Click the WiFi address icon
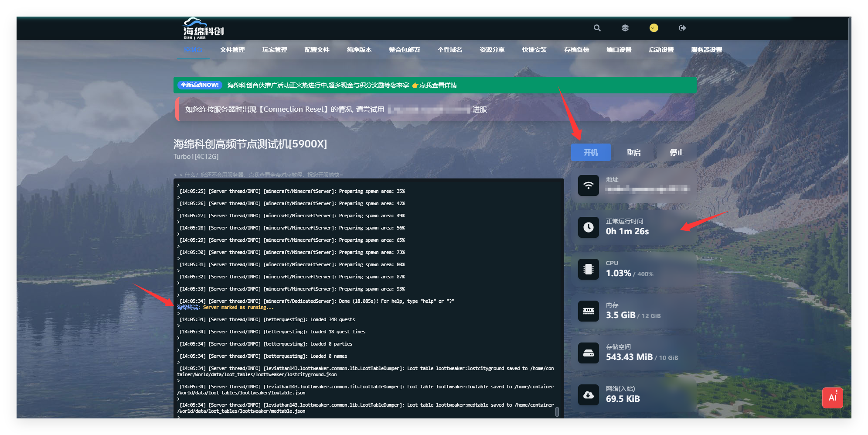 [x=588, y=185]
